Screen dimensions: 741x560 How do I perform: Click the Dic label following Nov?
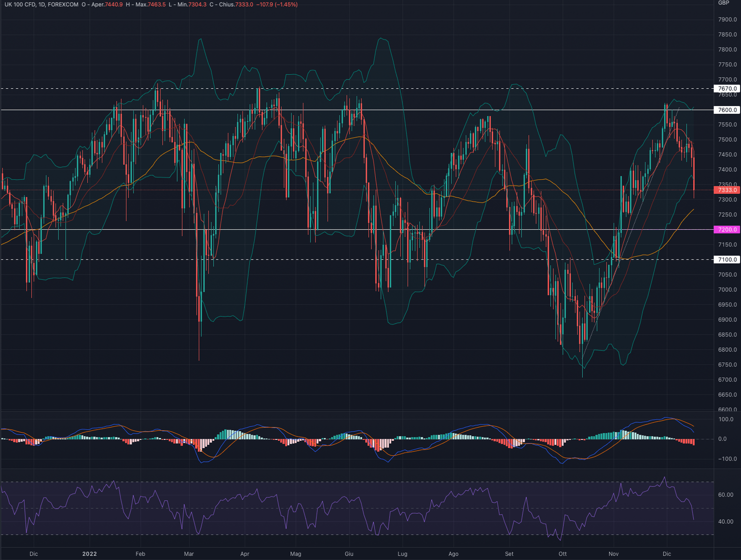(x=667, y=554)
